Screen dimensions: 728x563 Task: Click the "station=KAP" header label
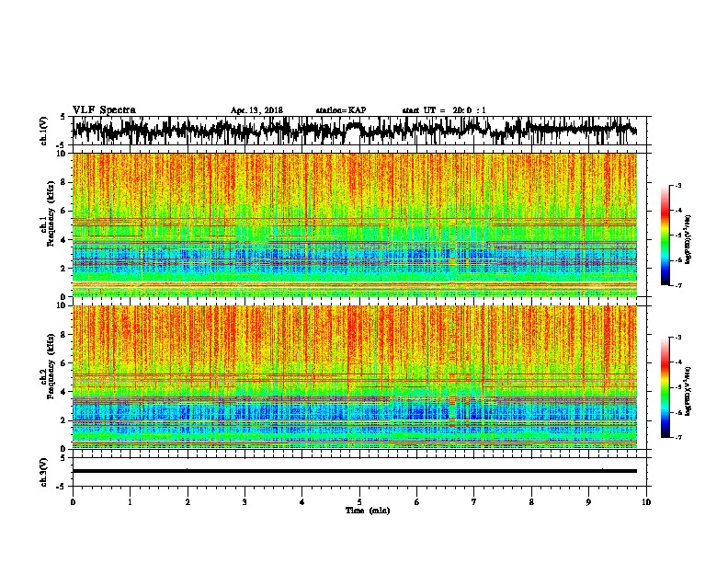point(340,110)
